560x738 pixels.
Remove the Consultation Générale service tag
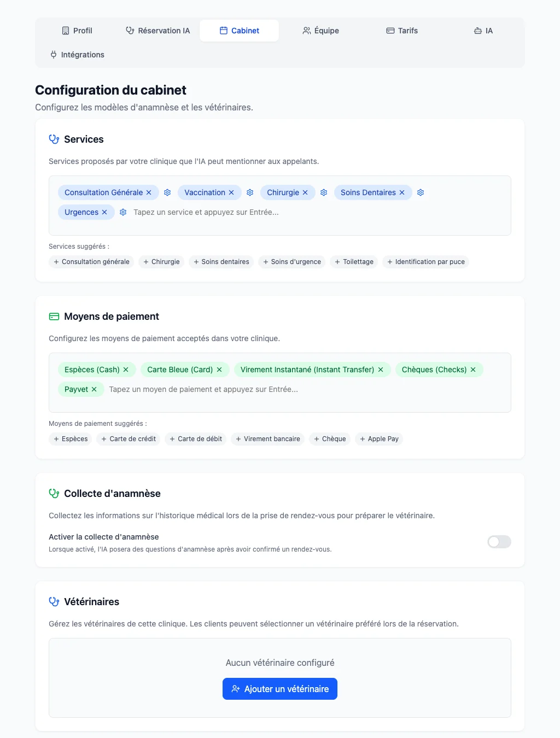(149, 192)
